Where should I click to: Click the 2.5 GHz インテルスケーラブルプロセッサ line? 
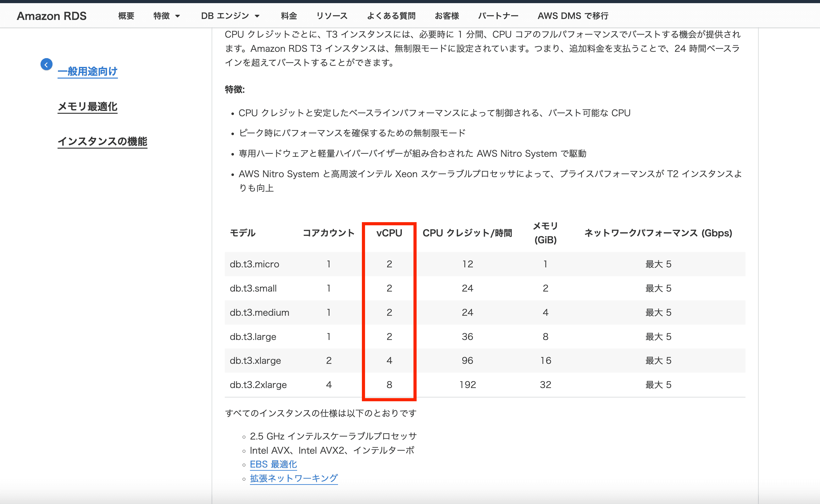pos(333,436)
